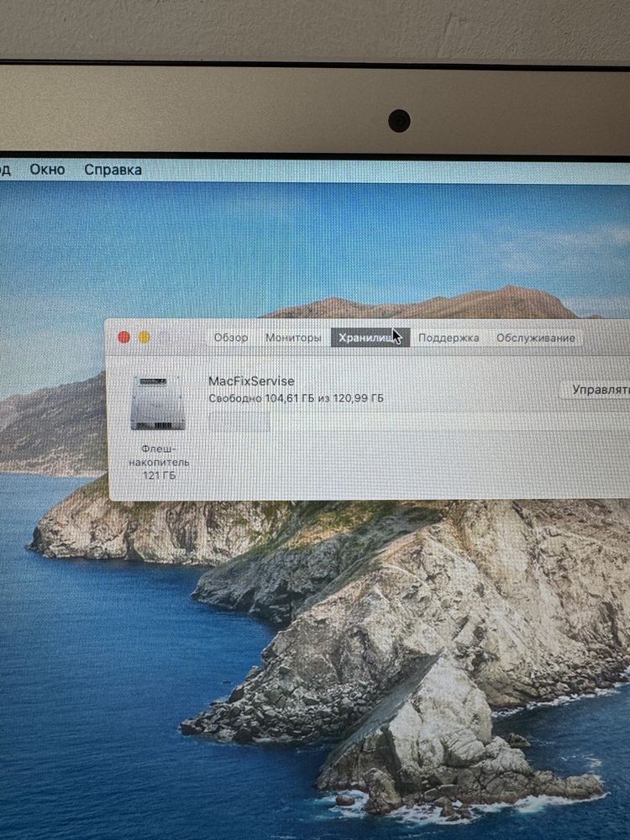Viewport: 630px width, 840px height.
Task: Click the Флеш-накопитель 121 ГБ label
Action: click(x=159, y=462)
